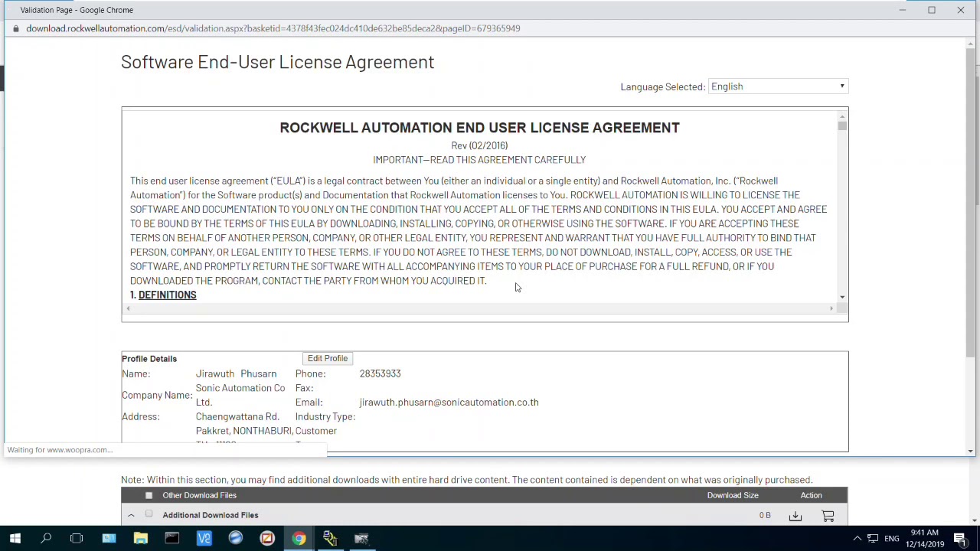980x551 pixels.
Task: Click the red-square taskbar application icon
Action: [267, 538]
